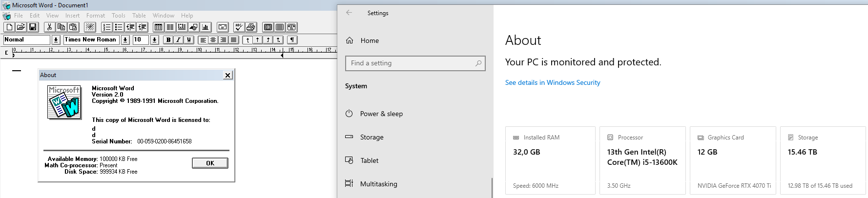Toggle Italic formatting
Screen dimensions: 868x198
(x=179, y=40)
